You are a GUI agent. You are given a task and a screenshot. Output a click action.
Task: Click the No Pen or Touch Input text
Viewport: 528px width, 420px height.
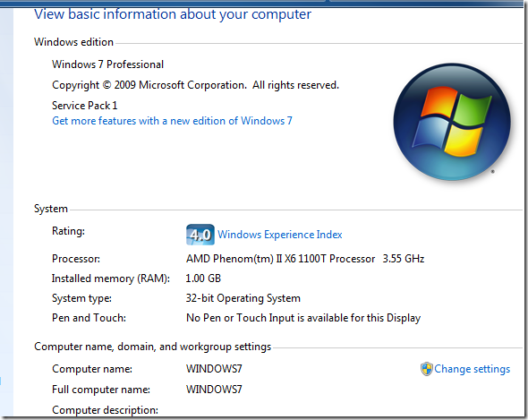pos(303,318)
